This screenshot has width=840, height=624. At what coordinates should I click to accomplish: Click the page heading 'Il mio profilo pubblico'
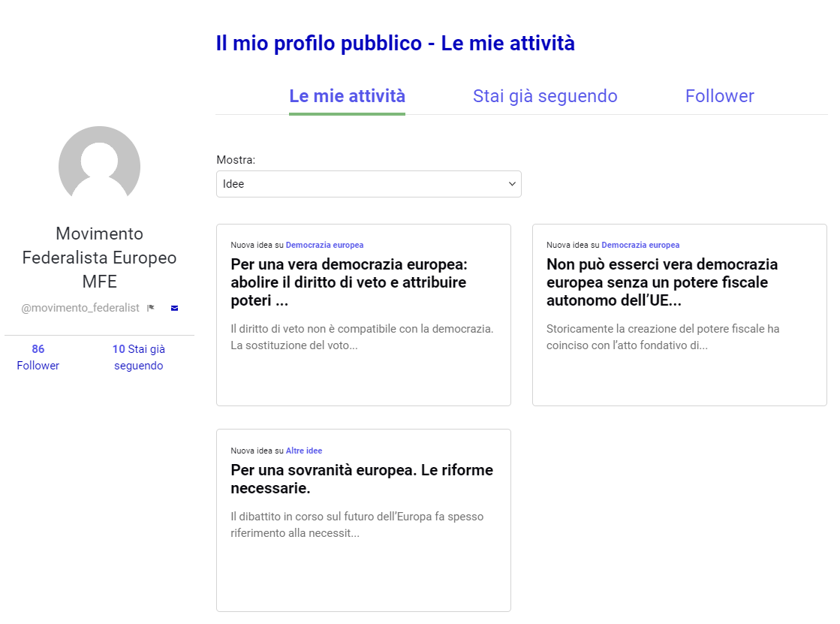click(396, 44)
